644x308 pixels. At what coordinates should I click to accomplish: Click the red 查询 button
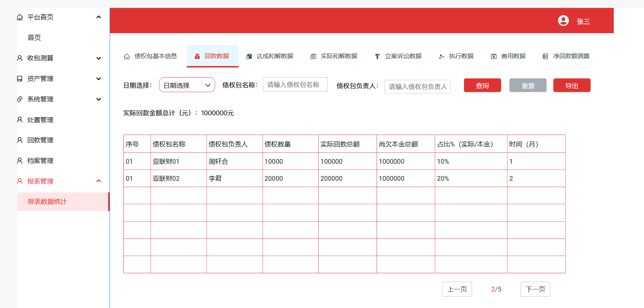click(x=483, y=85)
